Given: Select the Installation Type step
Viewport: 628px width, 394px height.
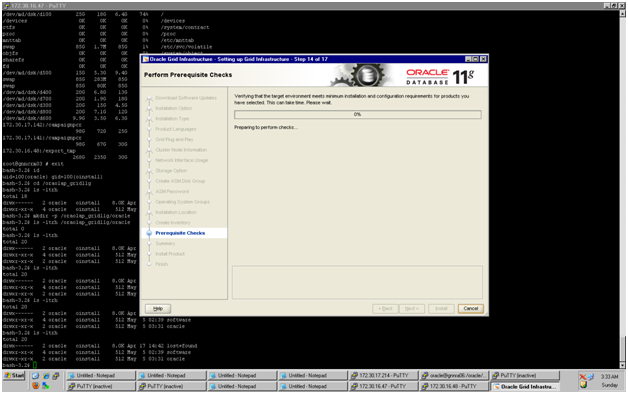Looking at the screenshot, I should click(172, 119).
